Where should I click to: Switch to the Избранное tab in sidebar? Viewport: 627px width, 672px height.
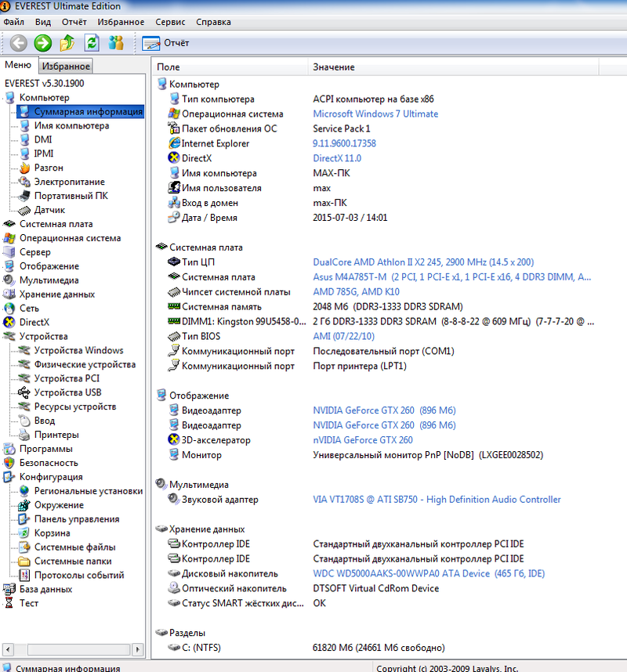click(x=66, y=66)
